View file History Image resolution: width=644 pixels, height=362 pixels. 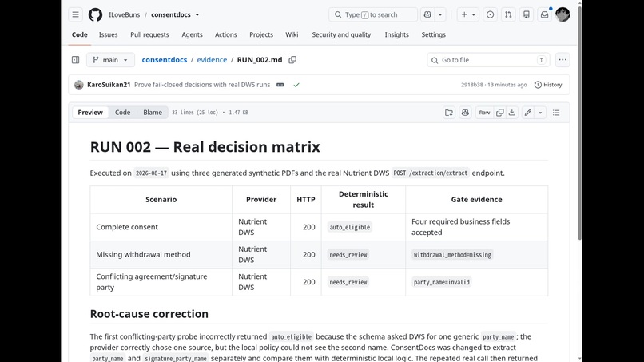coord(548,85)
